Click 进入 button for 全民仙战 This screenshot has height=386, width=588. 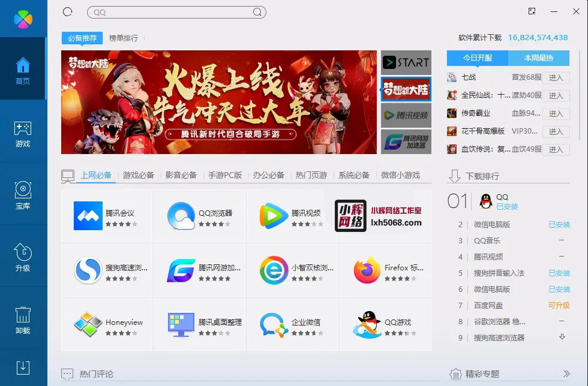click(556, 95)
